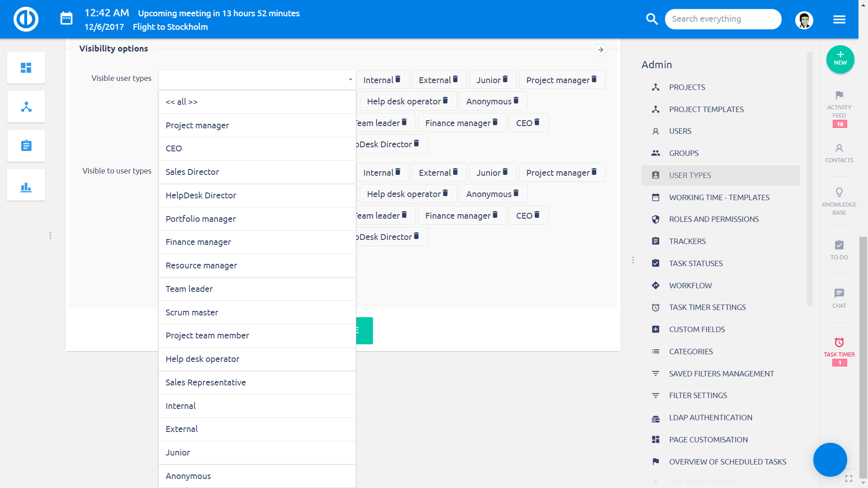Remove Finance manager from Visible user types

495,122
